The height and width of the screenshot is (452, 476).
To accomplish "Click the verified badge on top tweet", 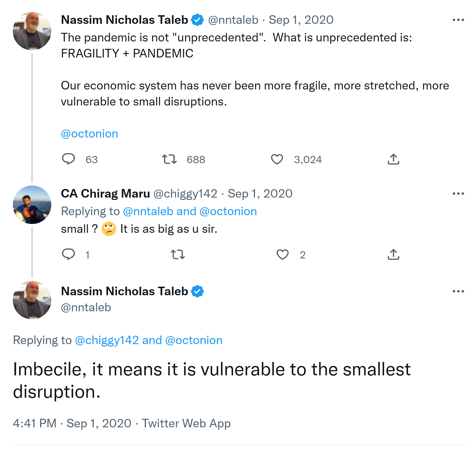I will pos(197,20).
